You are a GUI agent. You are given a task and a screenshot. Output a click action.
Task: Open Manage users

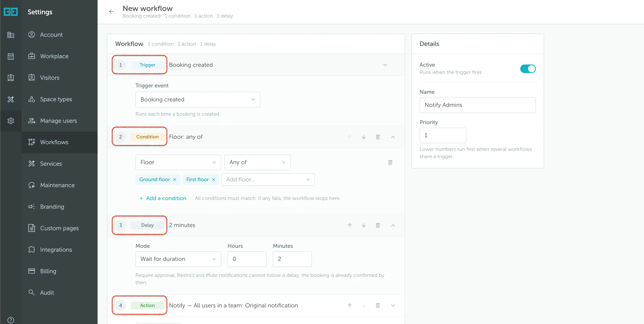click(60, 121)
